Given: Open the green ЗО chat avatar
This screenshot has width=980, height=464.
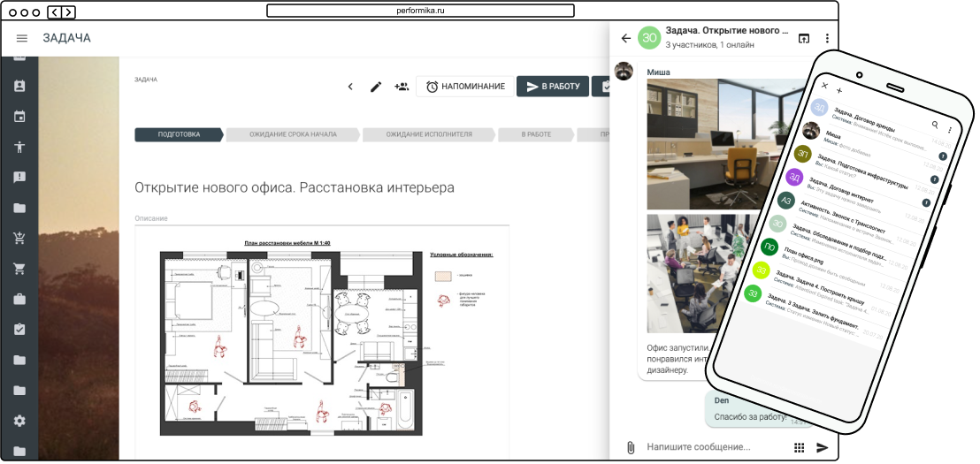Looking at the screenshot, I should pyautogui.click(x=649, y=37).
